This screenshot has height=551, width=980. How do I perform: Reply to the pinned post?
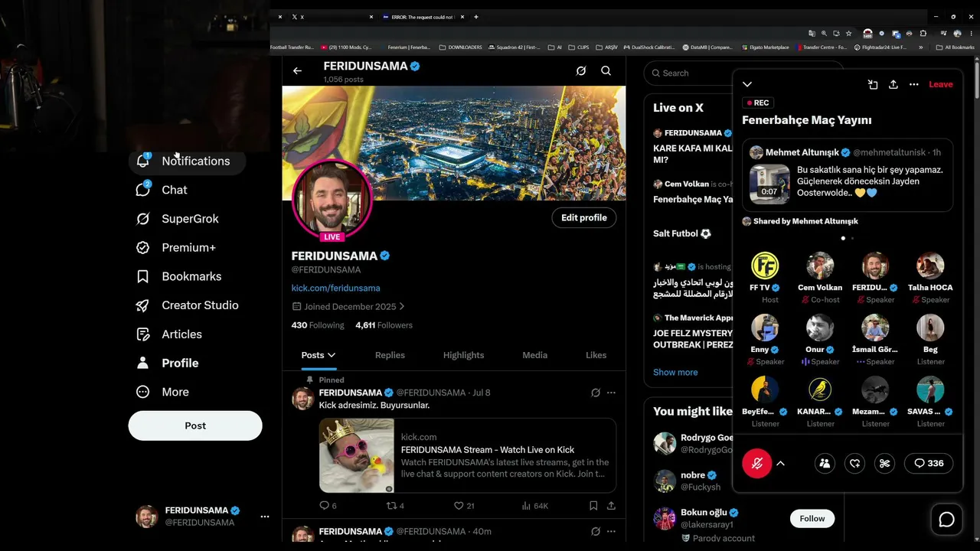(x=328, y=506)
